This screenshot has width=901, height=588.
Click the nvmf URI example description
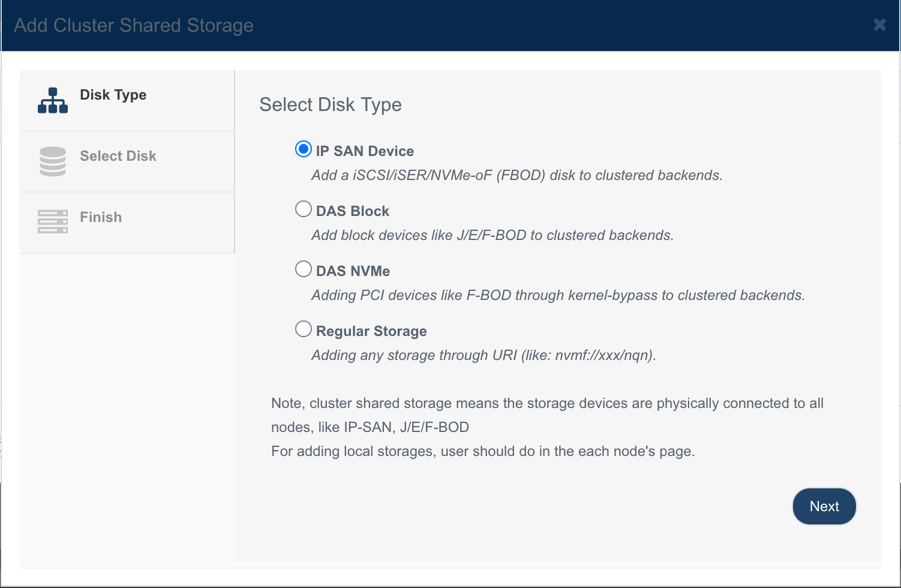(x=483, y=355)
